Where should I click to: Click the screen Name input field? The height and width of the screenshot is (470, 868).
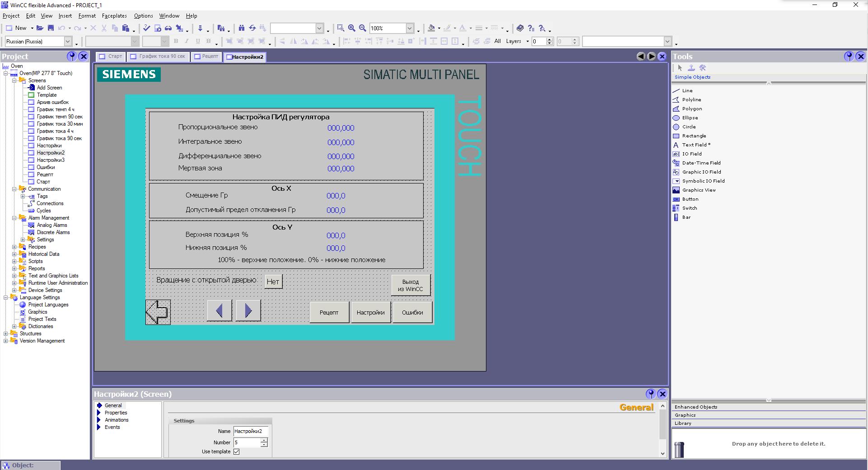[x=251, y=431]
